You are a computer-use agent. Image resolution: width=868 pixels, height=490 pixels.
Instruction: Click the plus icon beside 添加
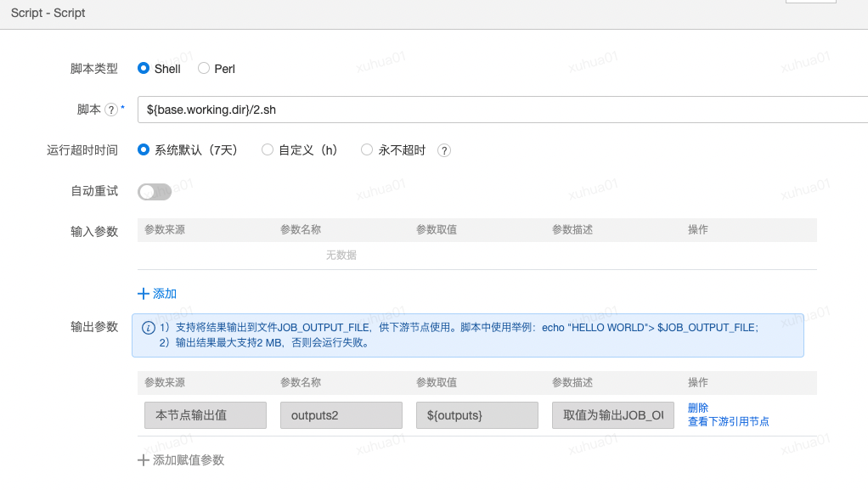(143, 294)
